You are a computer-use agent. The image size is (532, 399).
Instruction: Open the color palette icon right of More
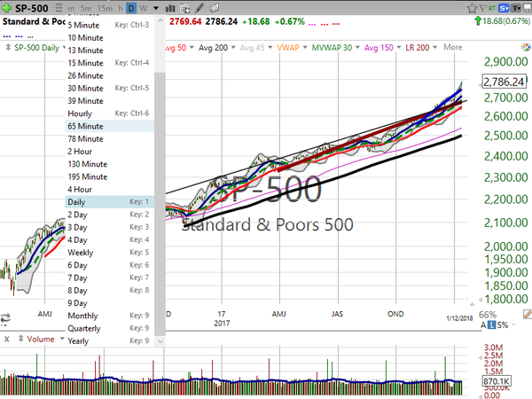[x=526, y=47]
